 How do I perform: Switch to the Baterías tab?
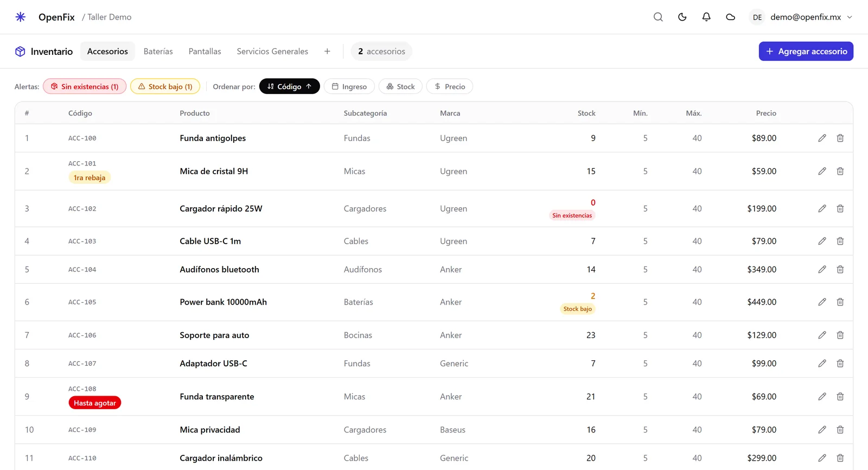(158, 52)
